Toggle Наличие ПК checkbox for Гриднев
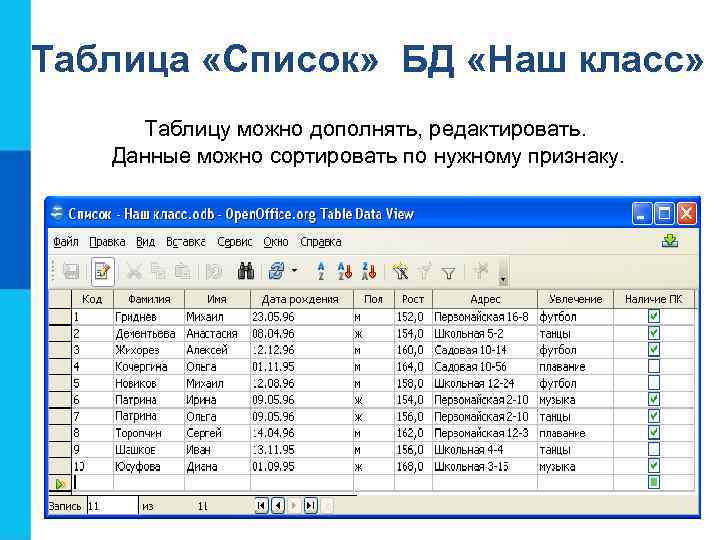 pyautogui.click(x=654, y=316)
